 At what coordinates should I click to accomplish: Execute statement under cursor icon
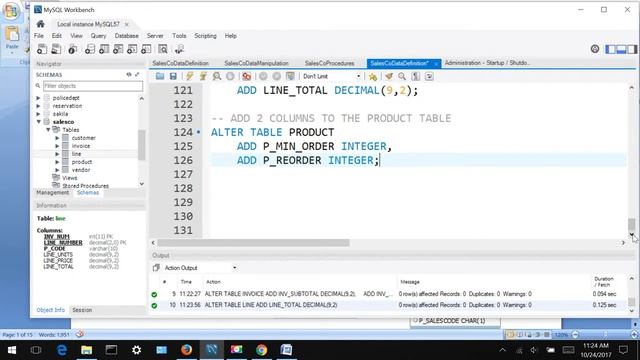(x=203, y=76)
